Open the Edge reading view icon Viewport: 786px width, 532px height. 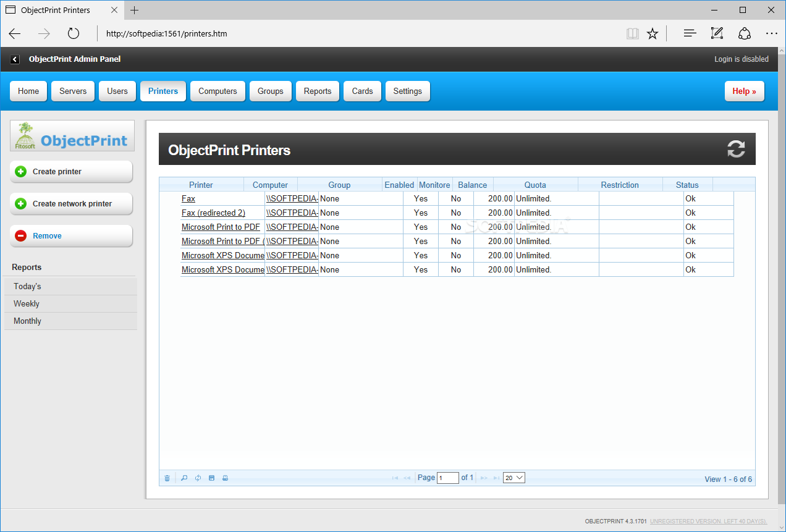point(632,33)
